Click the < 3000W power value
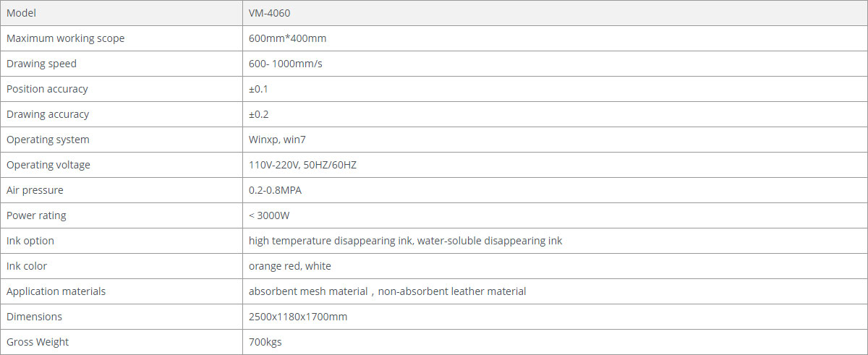 tap(269, 215)
